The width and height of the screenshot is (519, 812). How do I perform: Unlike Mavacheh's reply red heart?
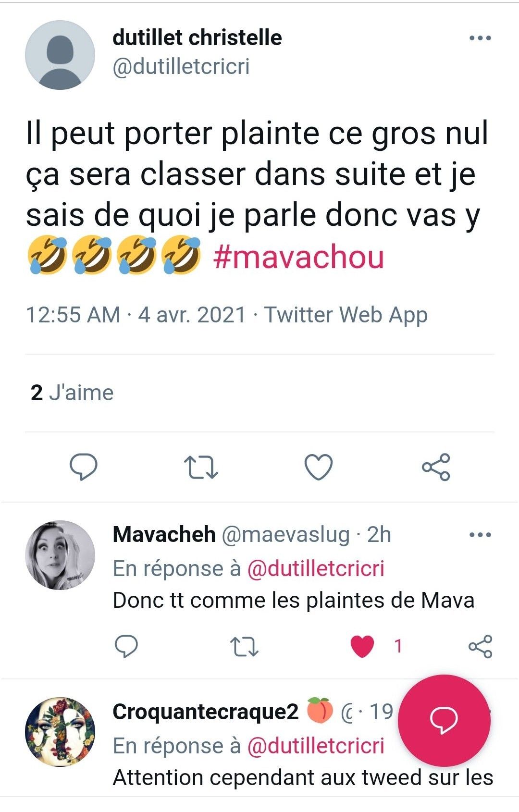[x=362, y=646]
